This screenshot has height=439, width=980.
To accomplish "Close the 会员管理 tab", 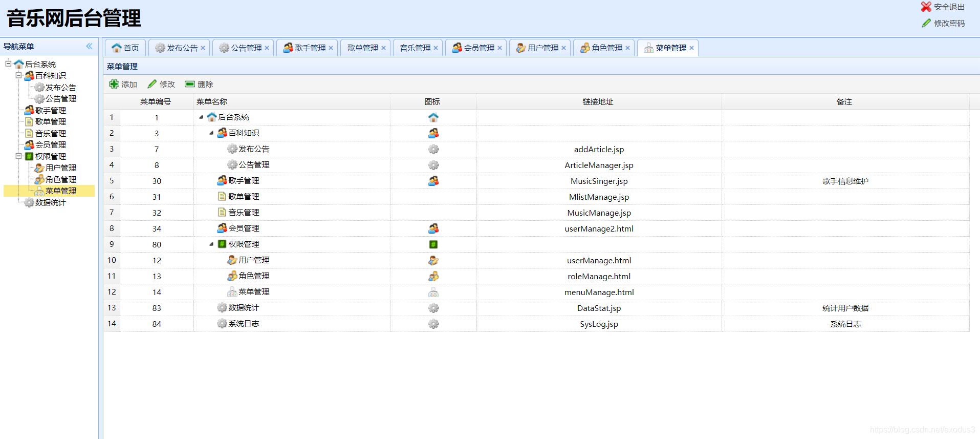I will [499, 48].
